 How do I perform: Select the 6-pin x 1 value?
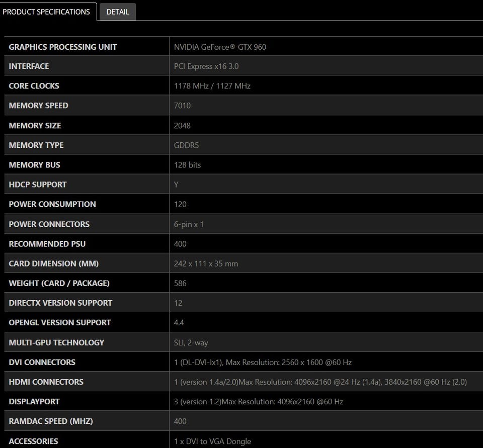pyautogui.click(x=189, y=224)
